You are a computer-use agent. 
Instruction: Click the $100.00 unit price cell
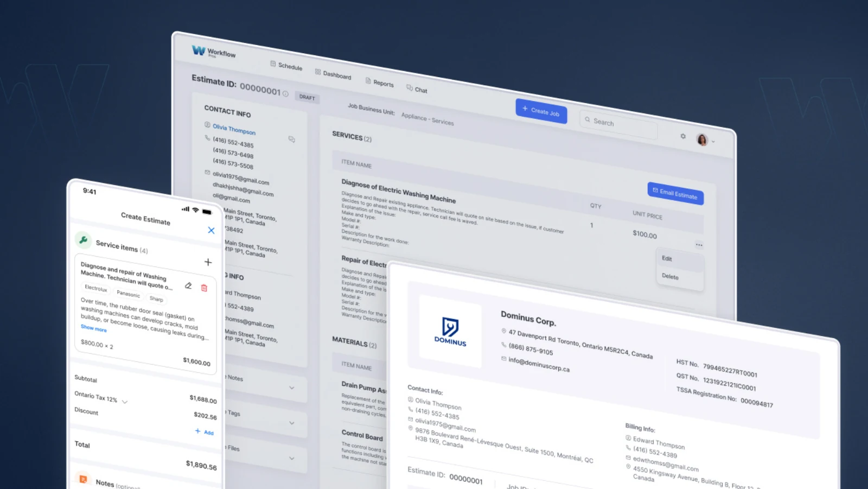coord(644,234)
